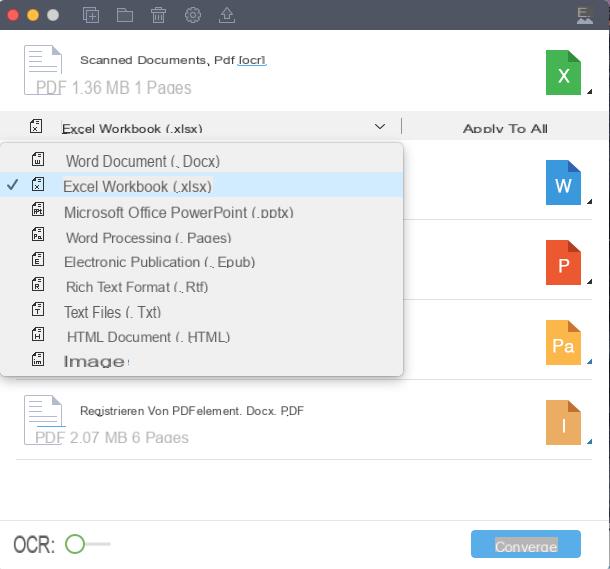The width and height of the screenshot is (610, 569).
Task: Choose Image output format
Action: pyautogui.click(x=202, y=361)
